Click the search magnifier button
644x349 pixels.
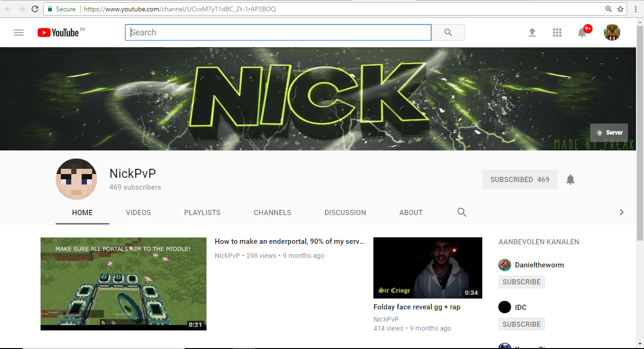(448, 33)
